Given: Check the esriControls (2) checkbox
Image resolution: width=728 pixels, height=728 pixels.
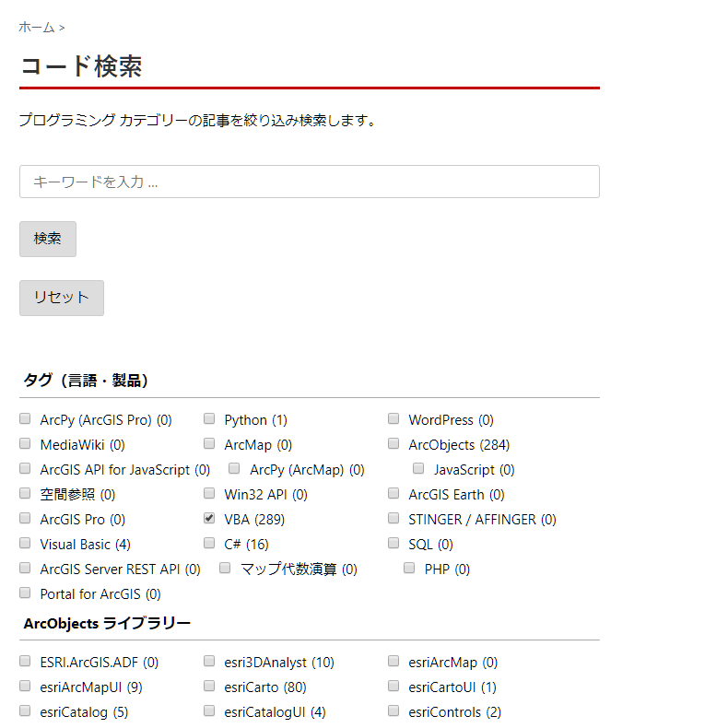Looking at the screenshot, I should pyautogui.click(x=393, y=710).
